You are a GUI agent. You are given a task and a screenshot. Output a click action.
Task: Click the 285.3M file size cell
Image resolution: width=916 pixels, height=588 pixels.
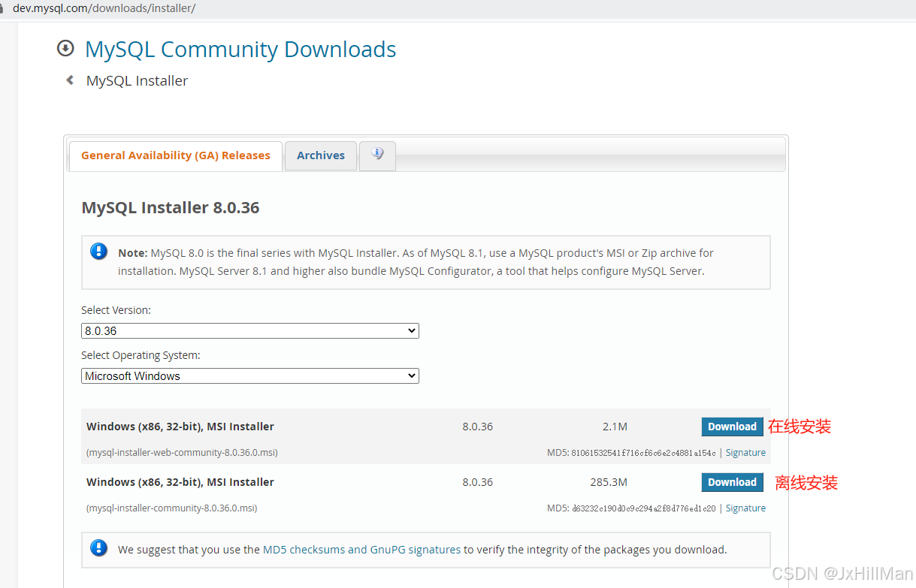[609, 482]
